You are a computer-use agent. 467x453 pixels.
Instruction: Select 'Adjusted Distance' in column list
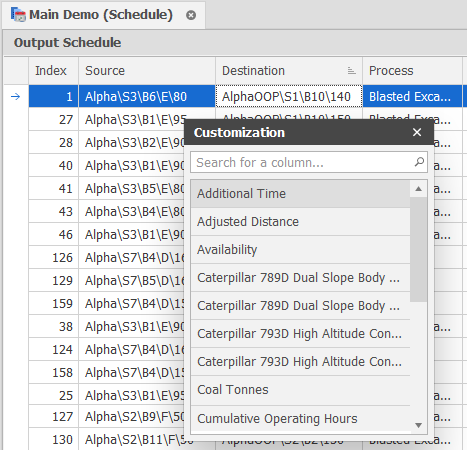(x=300, y=222)
